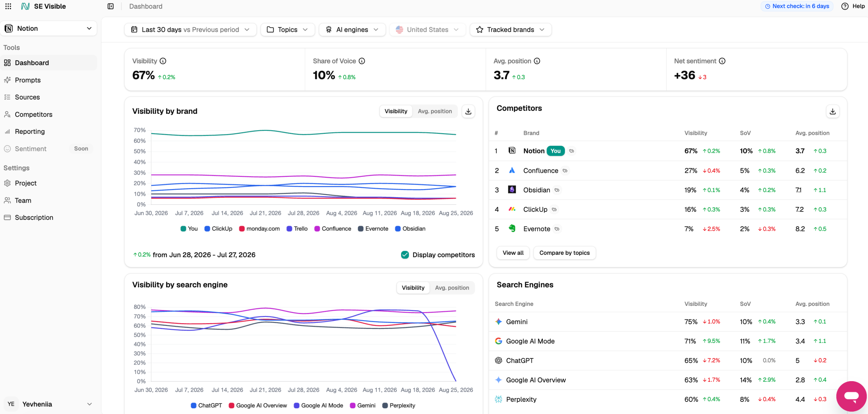Open Last 30 days date range dropdown
This screenshot has width=868, height=414.
(191, 30)
